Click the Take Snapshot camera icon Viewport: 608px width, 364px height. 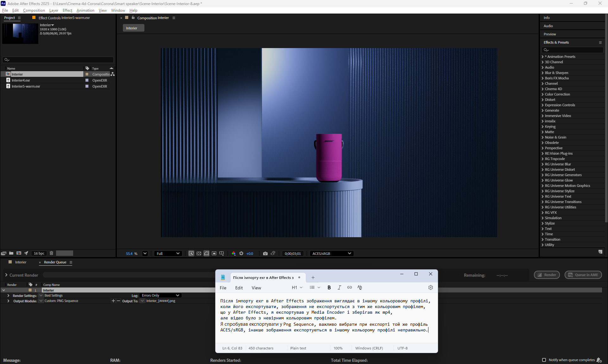point(265,254)
